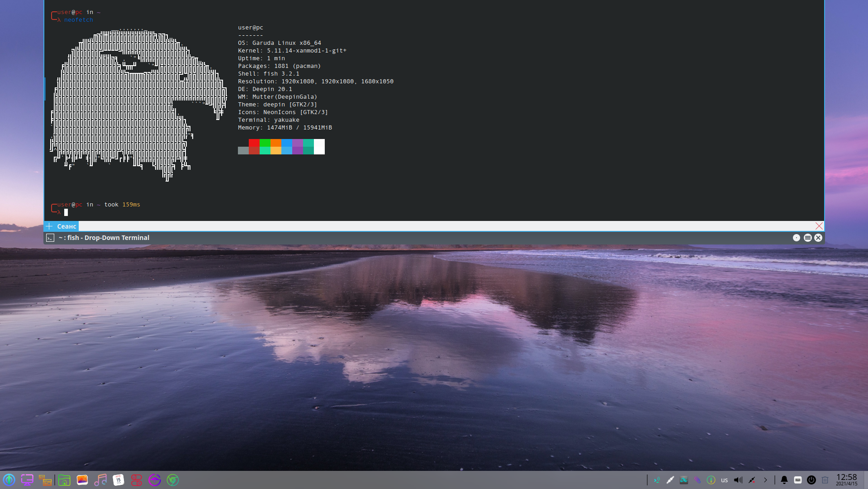Open the calendar icon showing 15

[119, 480]
